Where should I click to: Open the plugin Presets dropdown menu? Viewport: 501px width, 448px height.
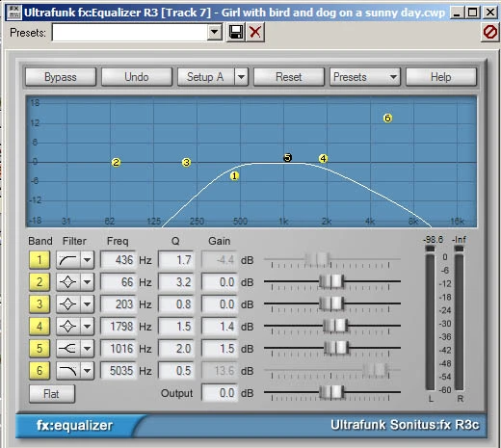(365, 77)
